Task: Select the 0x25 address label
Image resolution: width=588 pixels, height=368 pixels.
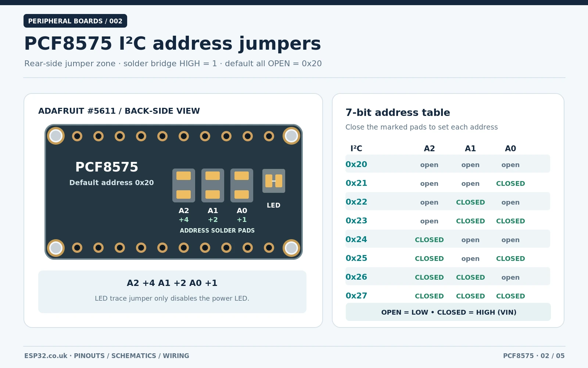Action: pyautogui.click(x=356, y=258)
